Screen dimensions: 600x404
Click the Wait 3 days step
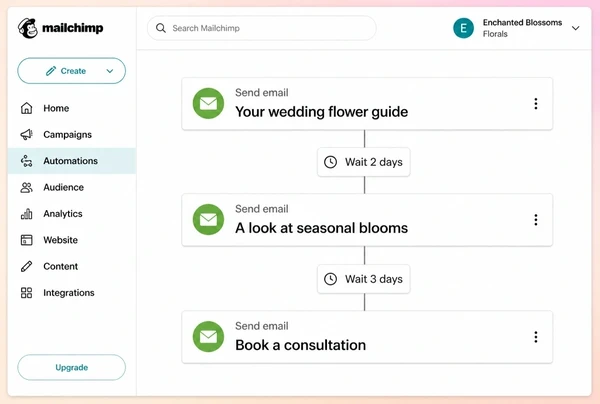point(364,279)
